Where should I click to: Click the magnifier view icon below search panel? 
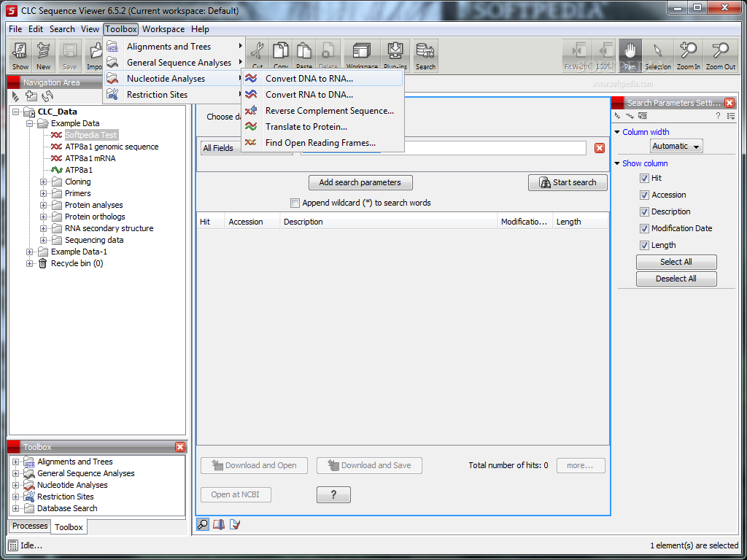click(203, 524)
